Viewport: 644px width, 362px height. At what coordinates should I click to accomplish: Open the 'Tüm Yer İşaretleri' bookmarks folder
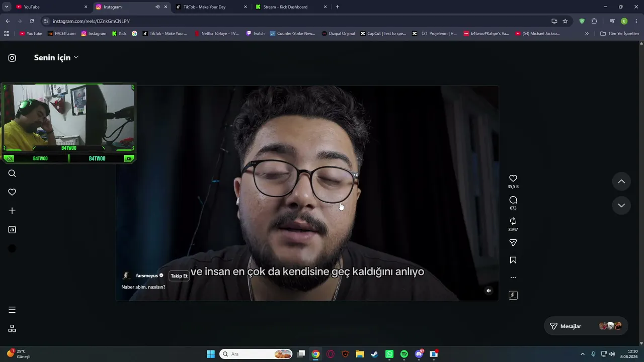[x=619, y=34]
